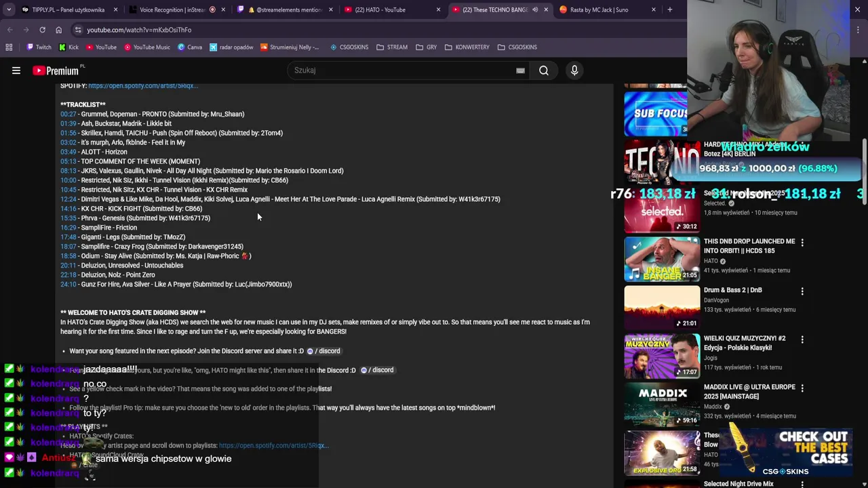The image size is (868, 488).
Task: Expand the KONWERTERY bookmarks folder
Action: point(467,47)
